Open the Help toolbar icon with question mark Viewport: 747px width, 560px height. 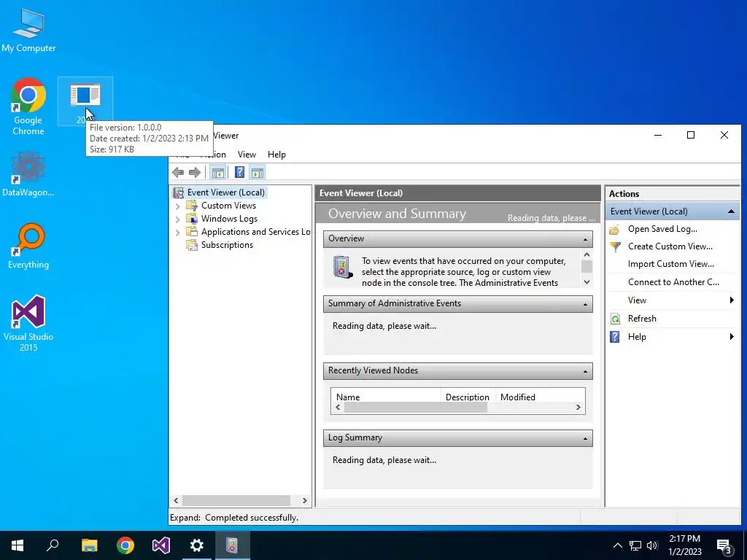[239, 172]
